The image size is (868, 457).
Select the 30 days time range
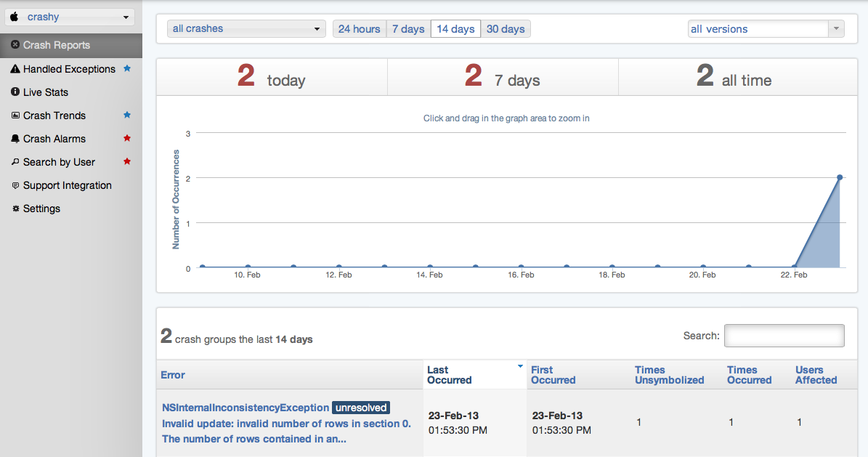pos(506,29)
